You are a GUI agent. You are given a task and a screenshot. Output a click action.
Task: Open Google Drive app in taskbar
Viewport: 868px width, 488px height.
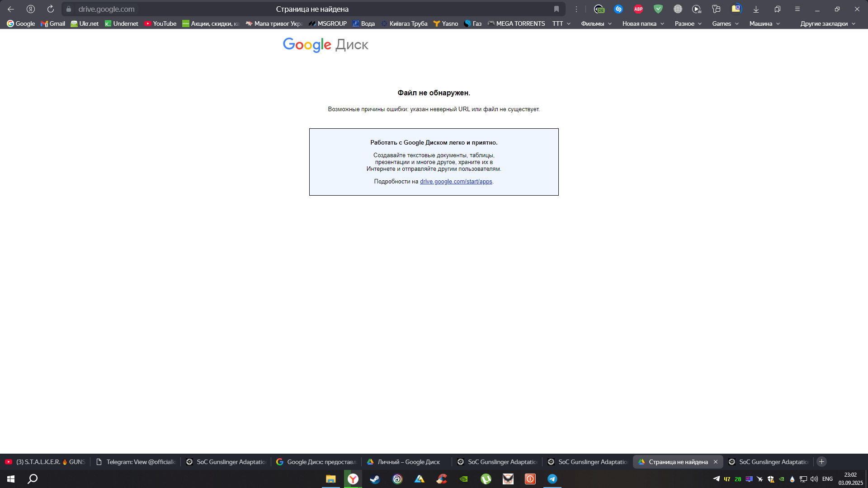pyautogui.click(x=420, y=479)
